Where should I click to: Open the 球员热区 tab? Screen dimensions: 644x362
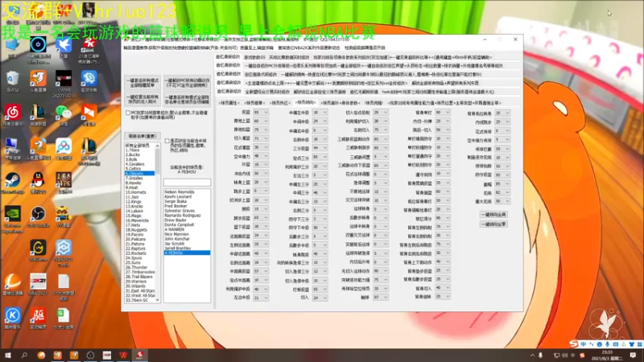point(279,103)
